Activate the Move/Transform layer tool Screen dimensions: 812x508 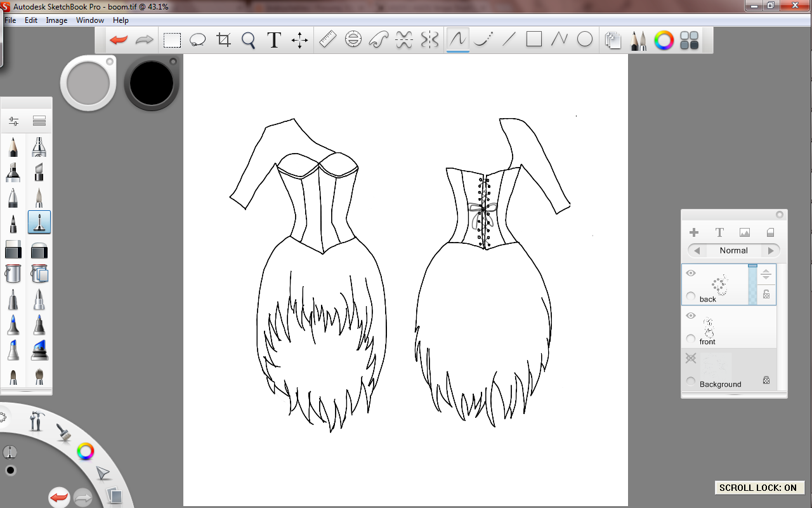coord(299,41)
